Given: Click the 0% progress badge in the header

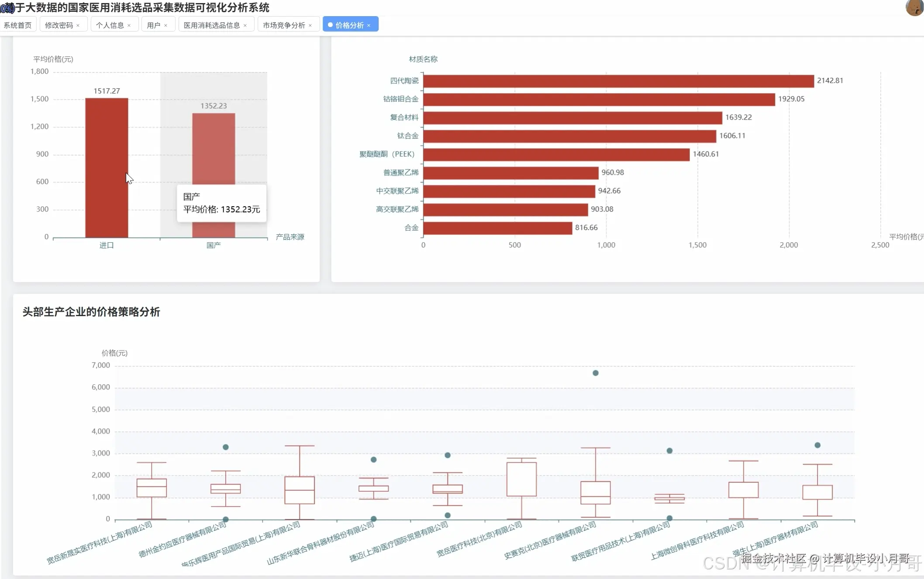Looking at the screenshot, I should pyautogui.click(x=7, y=8).
